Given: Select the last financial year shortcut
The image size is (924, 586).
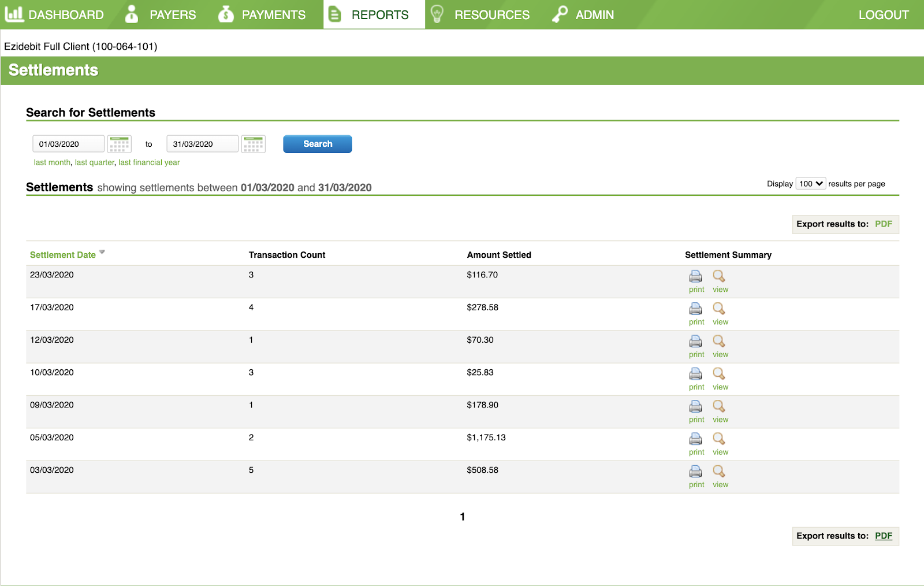Looking at the screenshot, I should (x=149, y=162).
